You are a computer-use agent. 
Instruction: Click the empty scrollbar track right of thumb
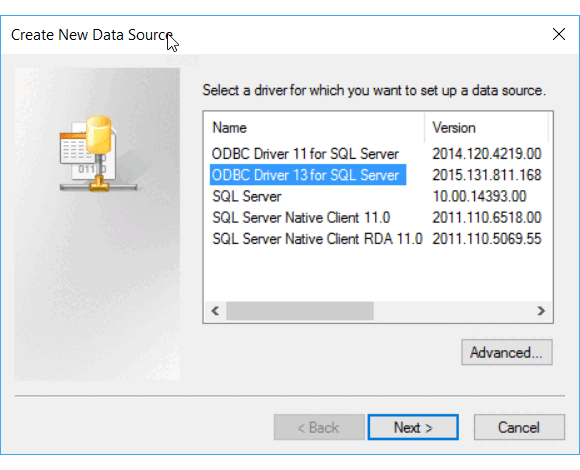(452, 311)
